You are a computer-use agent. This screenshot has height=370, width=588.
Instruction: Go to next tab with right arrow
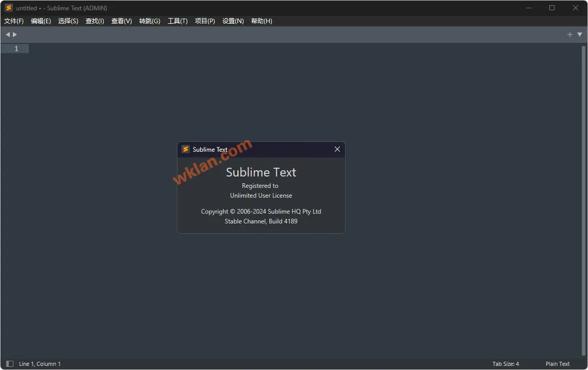pos(15,35)
